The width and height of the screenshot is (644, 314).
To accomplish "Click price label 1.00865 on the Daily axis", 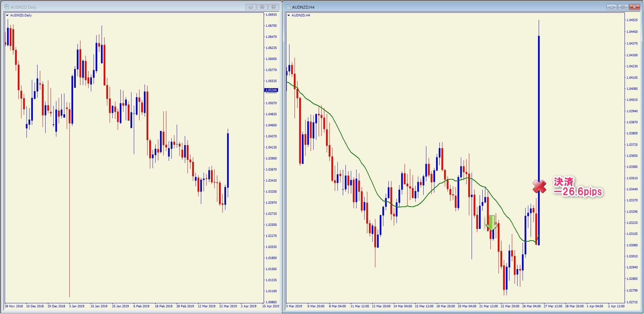I will [271, 302].
